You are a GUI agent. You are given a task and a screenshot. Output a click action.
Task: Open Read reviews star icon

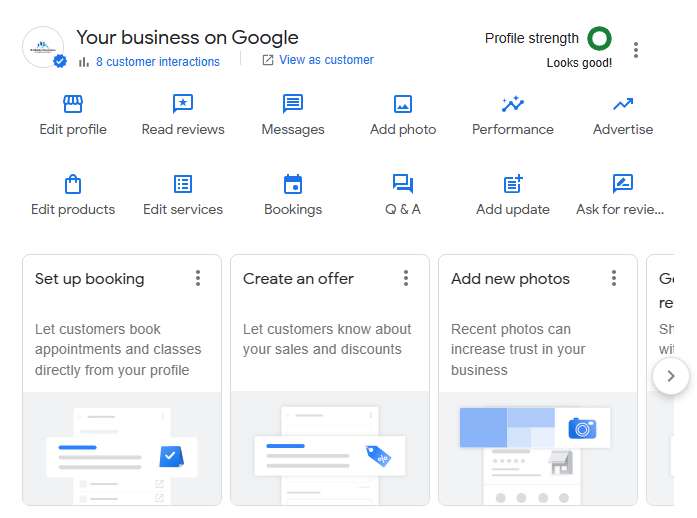click(x=183, y=104)
